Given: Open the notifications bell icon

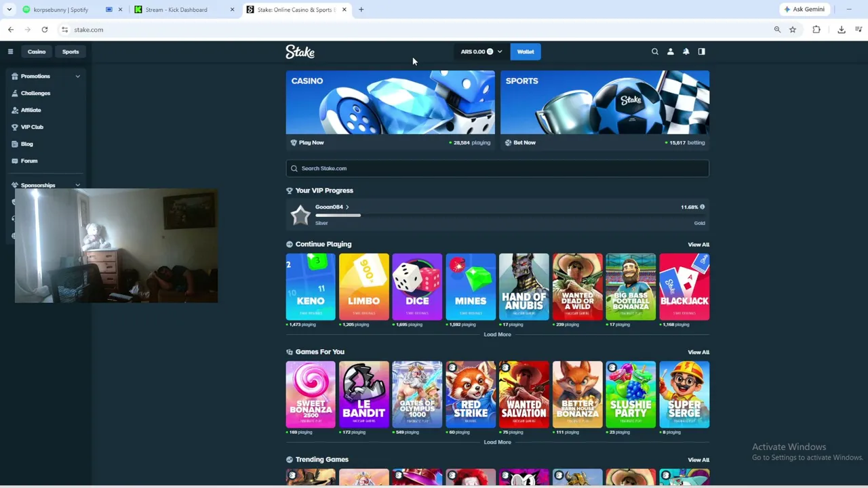Looking at the screenshot, I should coord(686,52).
